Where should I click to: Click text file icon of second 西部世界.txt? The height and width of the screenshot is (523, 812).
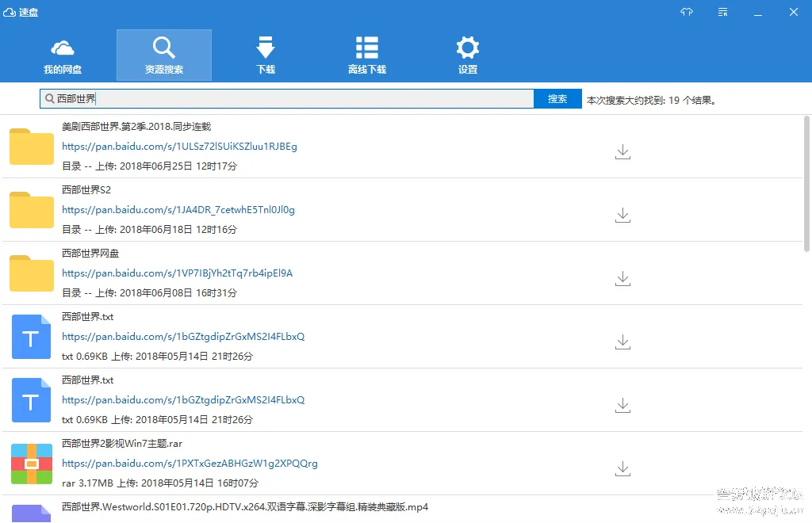(x=31, y=400)
